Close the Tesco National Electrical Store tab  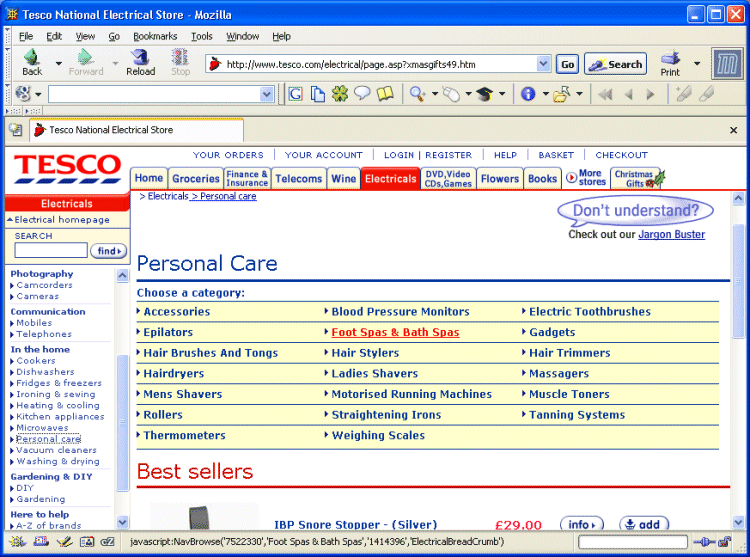pyautogui.click(x=733, y=130)
